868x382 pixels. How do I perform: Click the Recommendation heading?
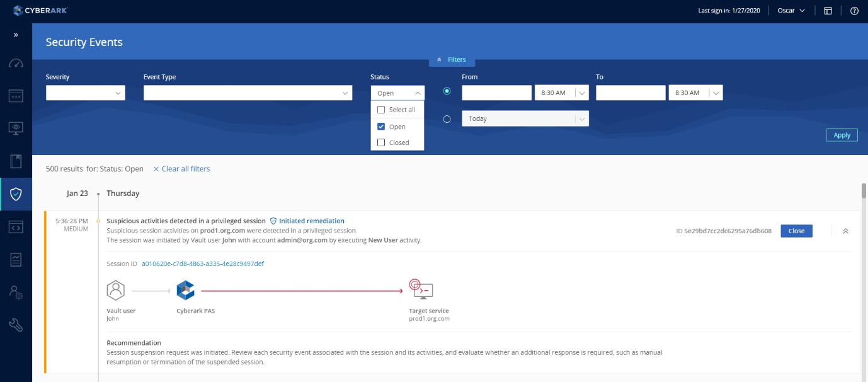[x=134, y=343]
